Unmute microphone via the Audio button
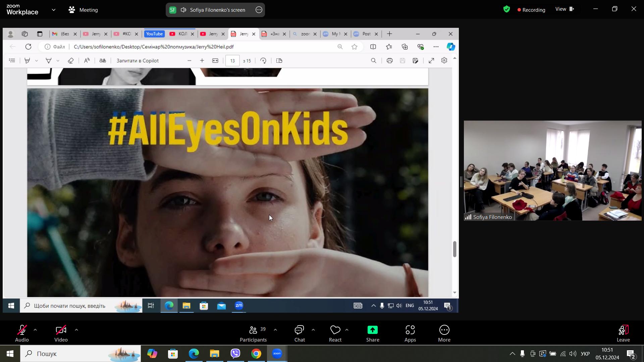 22,334
